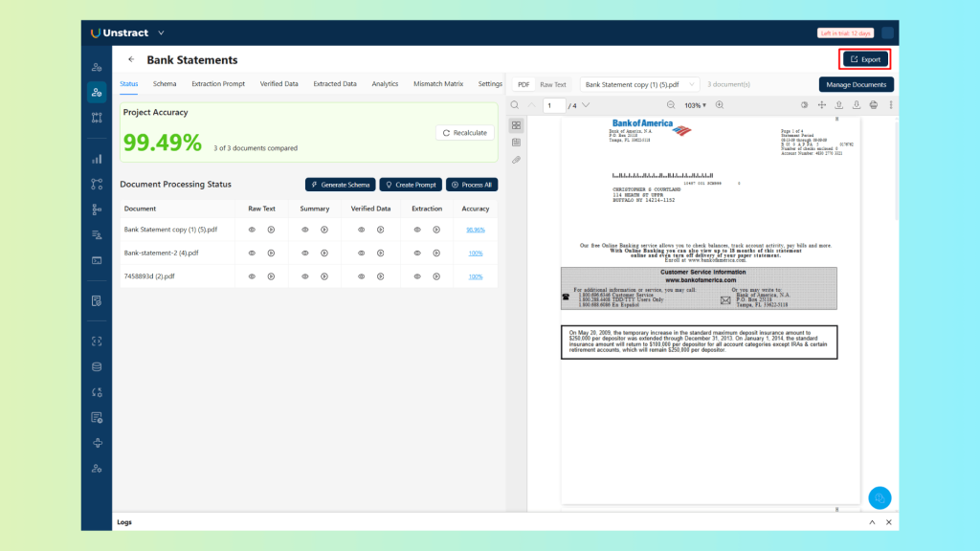Switch to the Mismatch Matrix tab
Screen dimensions: 980x551
click(437, 84)
